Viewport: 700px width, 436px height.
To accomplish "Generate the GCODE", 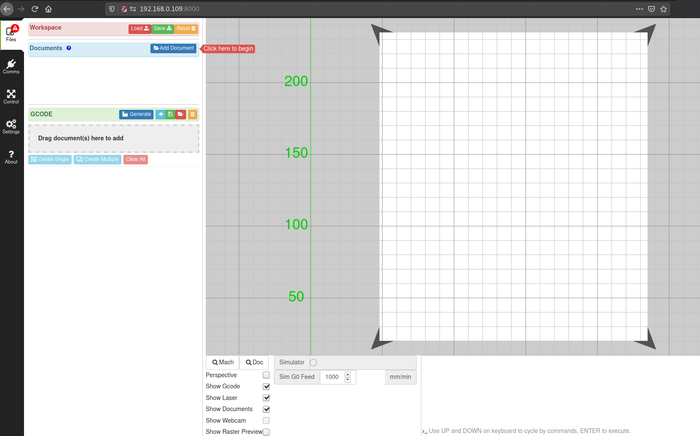I will click(x=136, y=114).
